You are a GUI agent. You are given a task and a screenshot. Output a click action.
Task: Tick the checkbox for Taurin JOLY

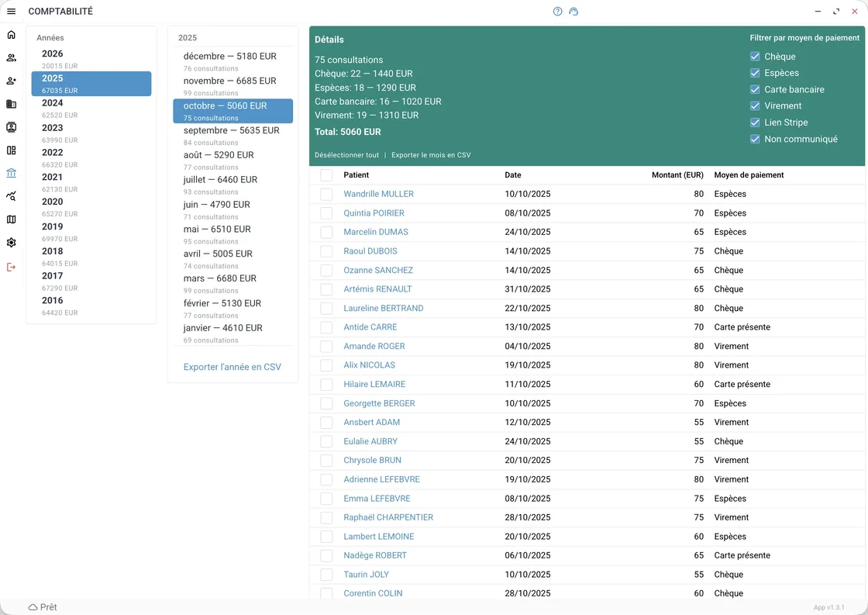coord(326,575)
